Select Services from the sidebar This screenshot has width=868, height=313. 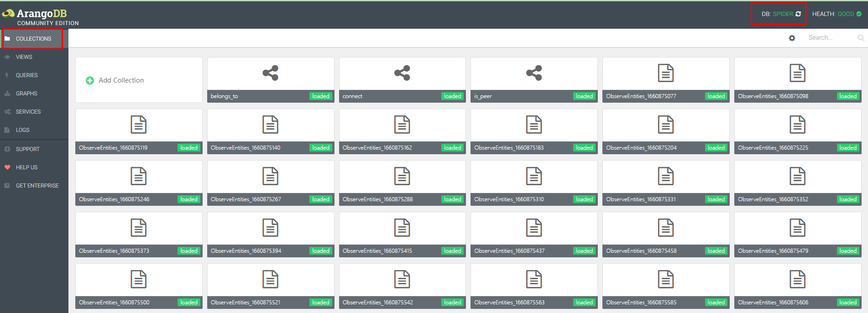point(28,112)
